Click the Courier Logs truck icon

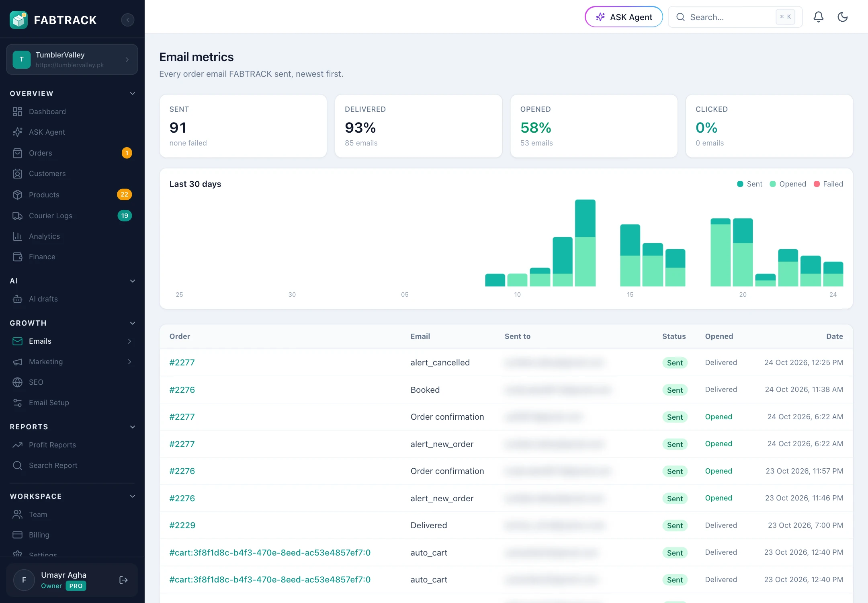(x=17, y=215)
